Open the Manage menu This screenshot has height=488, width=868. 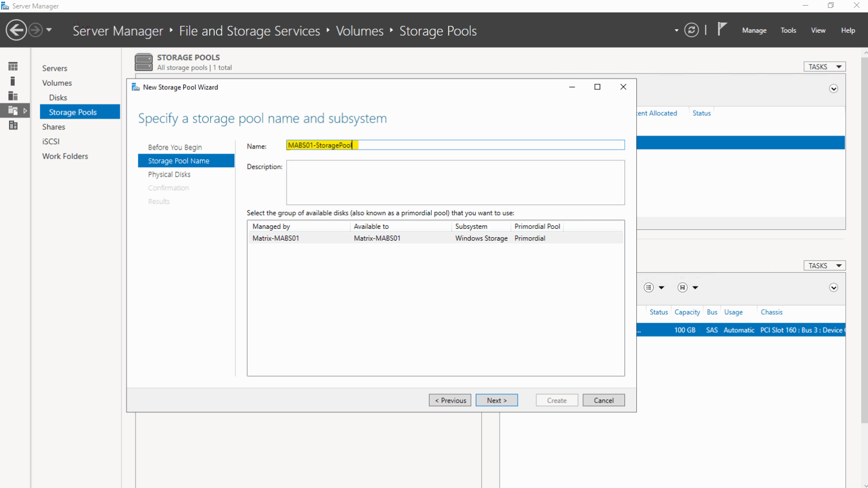coord(754,30)
